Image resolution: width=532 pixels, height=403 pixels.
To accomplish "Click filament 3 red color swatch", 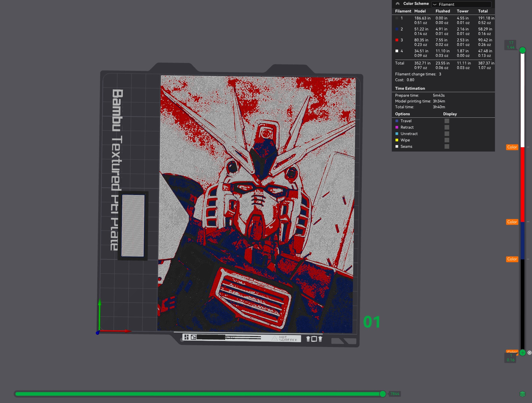I will 397,40.
